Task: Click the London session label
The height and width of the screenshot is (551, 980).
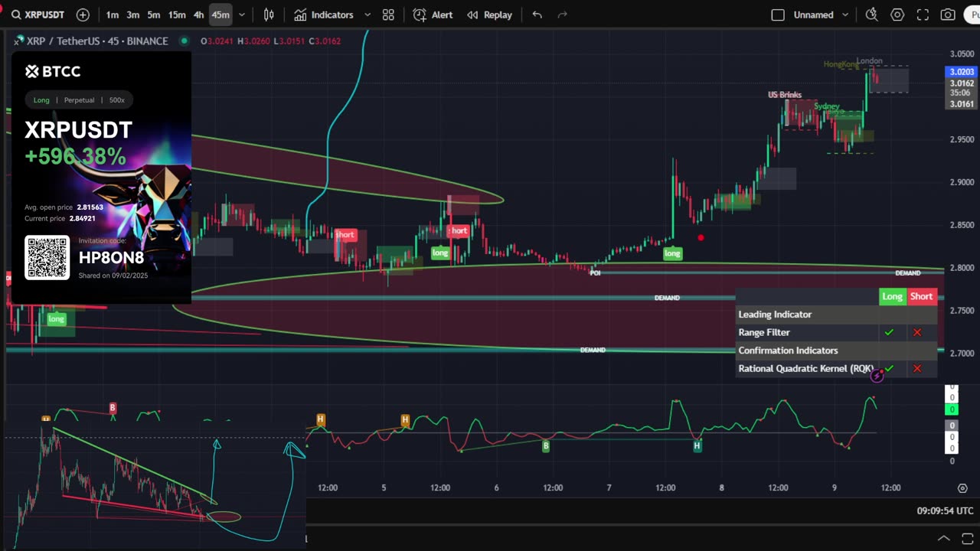Action: click(869, 61)
